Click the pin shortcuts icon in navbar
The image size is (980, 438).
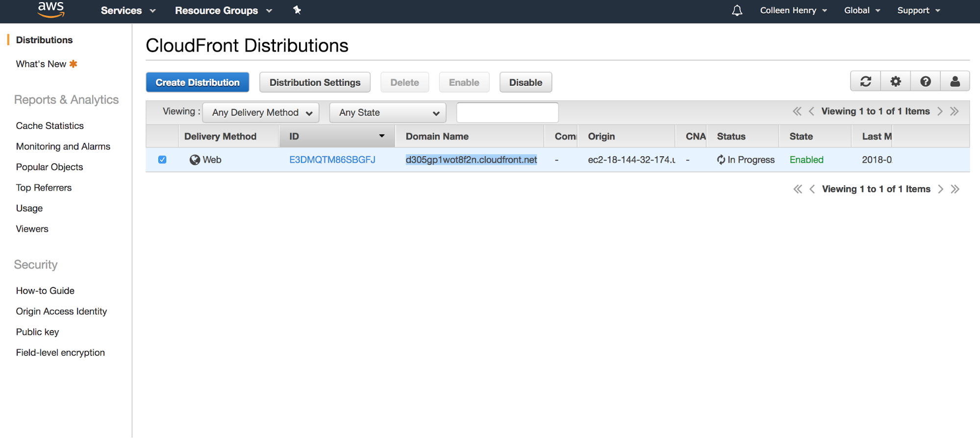[x=297, y=10]
